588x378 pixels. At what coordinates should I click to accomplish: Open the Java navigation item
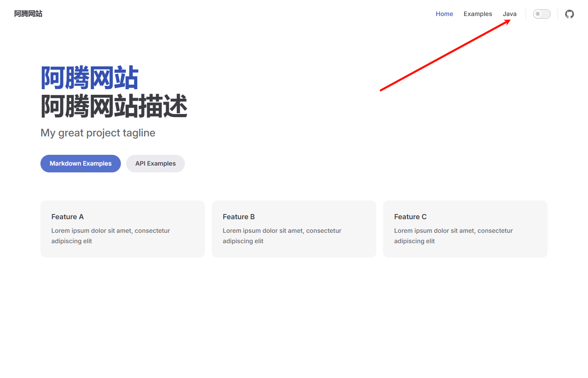click(509, 14)
